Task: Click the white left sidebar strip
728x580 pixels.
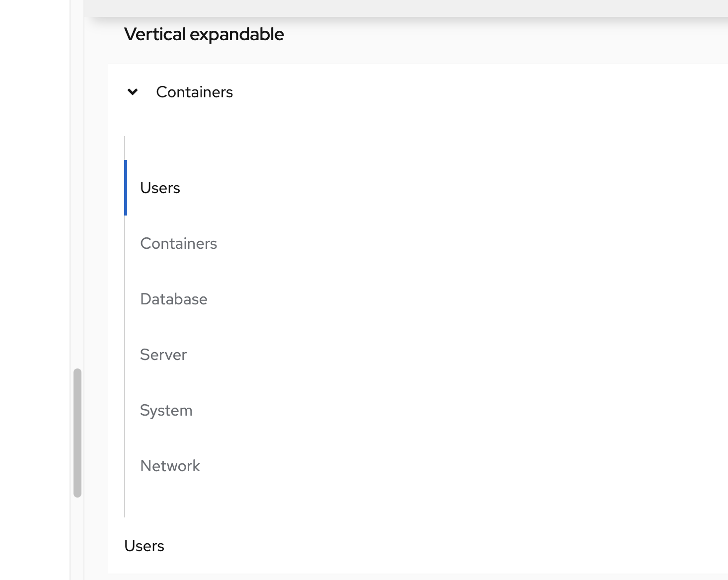Action: [35, 248]
